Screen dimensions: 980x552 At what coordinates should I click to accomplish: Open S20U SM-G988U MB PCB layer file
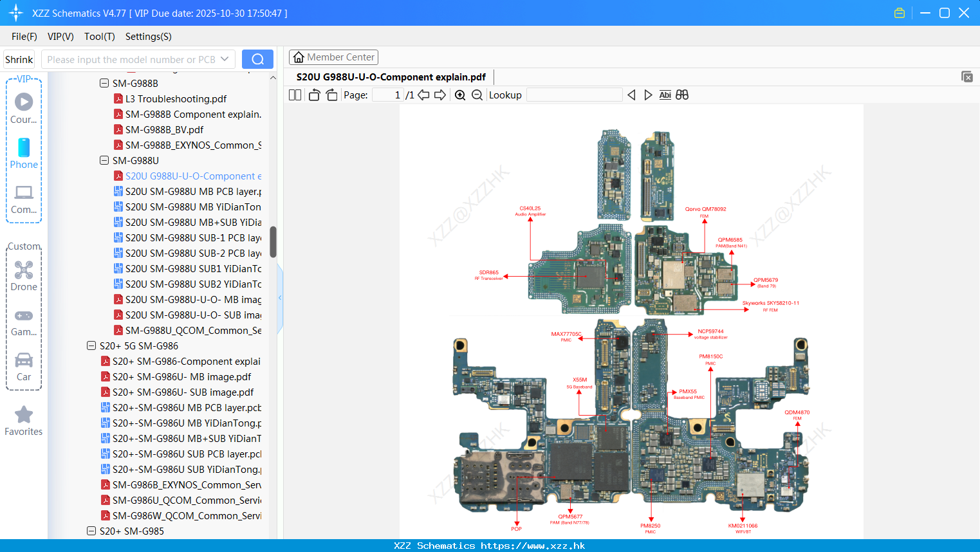[x=193, y=191]
